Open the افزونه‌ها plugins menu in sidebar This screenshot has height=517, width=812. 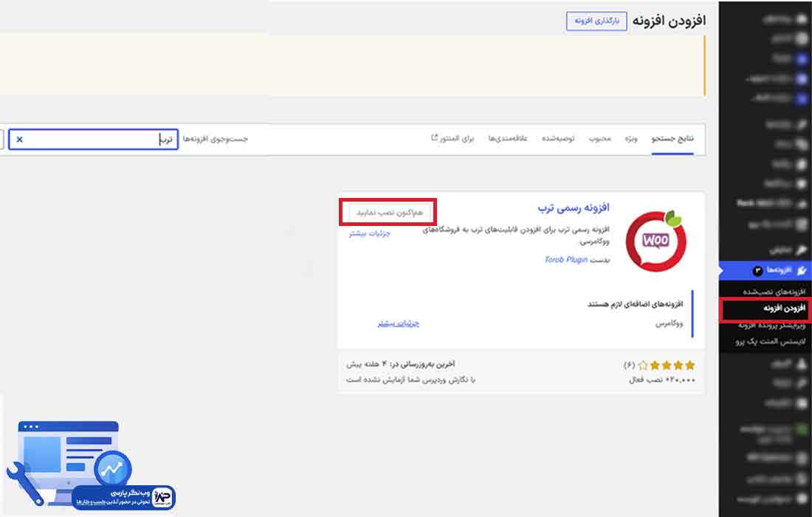(765, 270)
